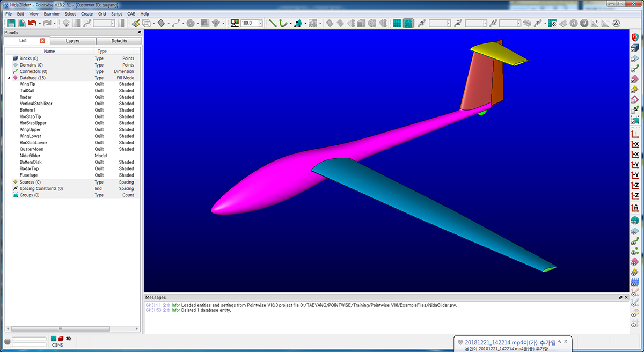Click the 2-point curve (green line) tool
Image resolution: width=644 pixels, height=352 pixels.
(273, 23)
